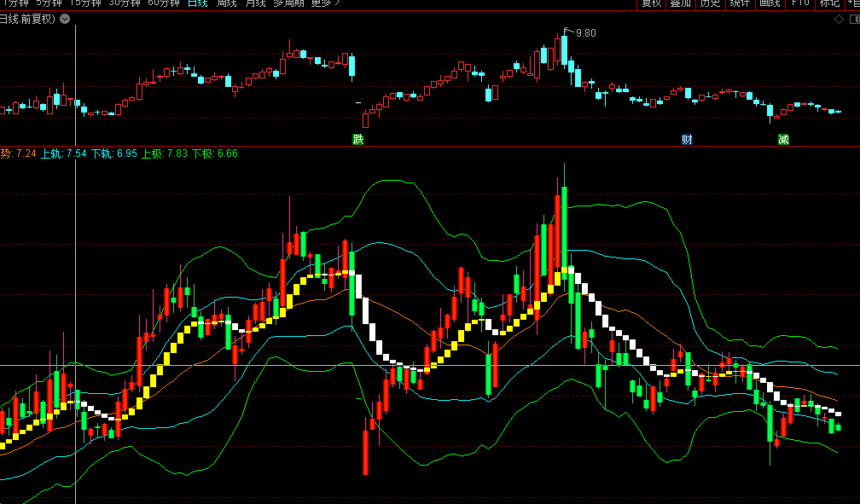Click the diamond icon at top right
Screen dimensions: 860x504
[838, 19]
